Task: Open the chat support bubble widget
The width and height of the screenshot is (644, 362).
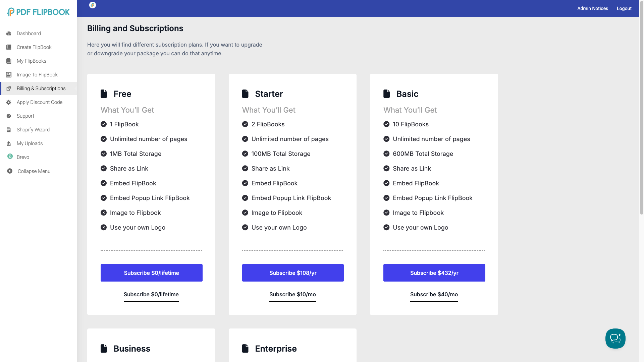Action: [x=615, y=339]
